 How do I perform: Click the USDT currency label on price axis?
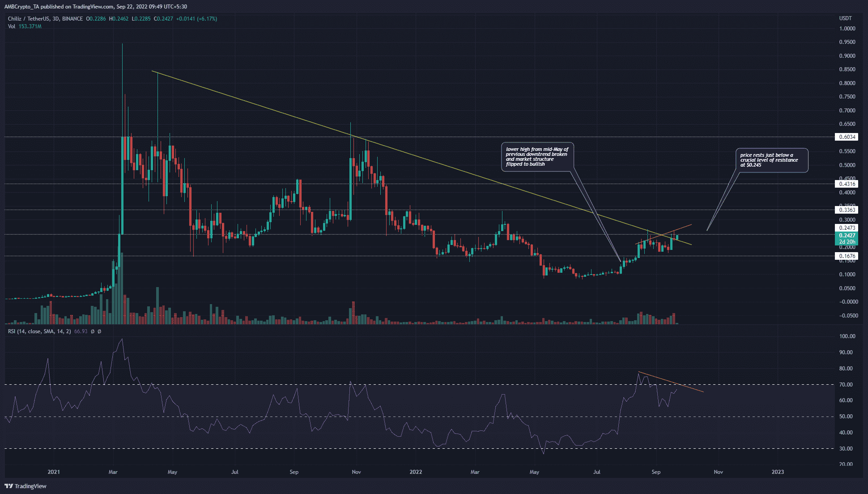845,18
